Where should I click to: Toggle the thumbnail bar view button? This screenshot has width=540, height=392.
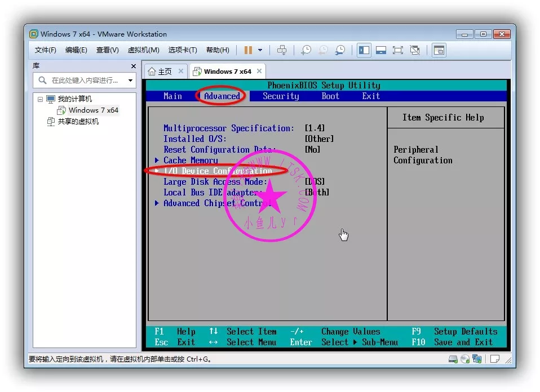(x=381, y=50)
